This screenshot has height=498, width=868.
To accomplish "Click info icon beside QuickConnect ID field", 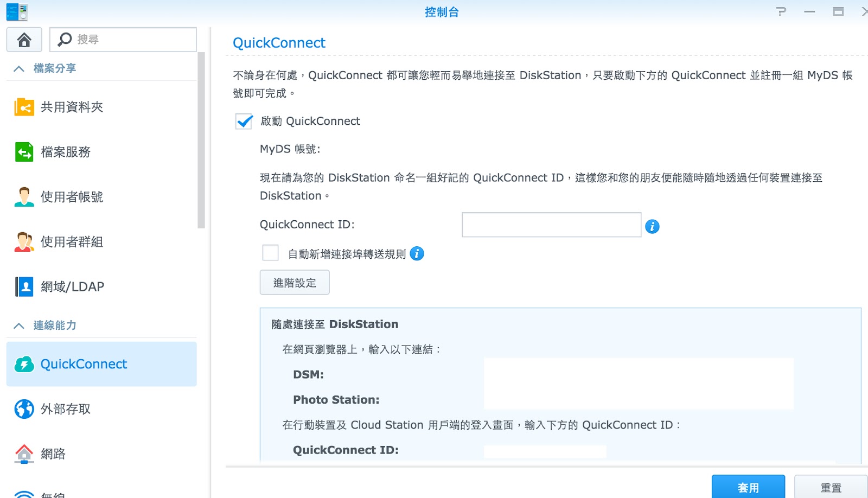I will click(652, 227).
